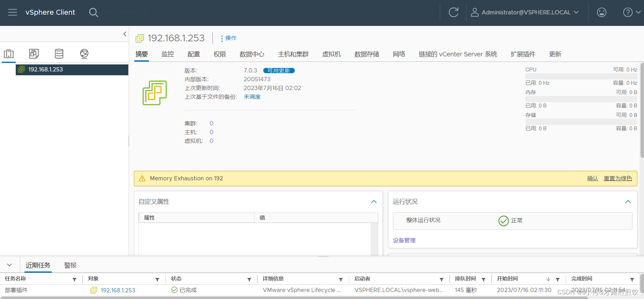Screen dimensions: 644x299
Task: Click the virtual machines count 0
Action: pos(212,141)
